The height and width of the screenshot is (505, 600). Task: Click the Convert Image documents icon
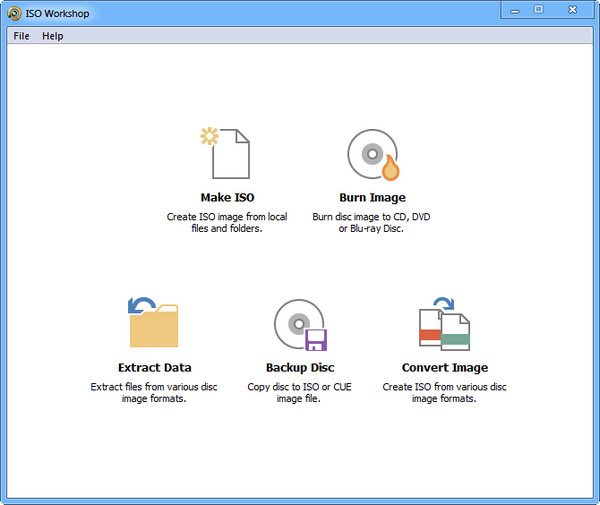[x=444, y=323]
